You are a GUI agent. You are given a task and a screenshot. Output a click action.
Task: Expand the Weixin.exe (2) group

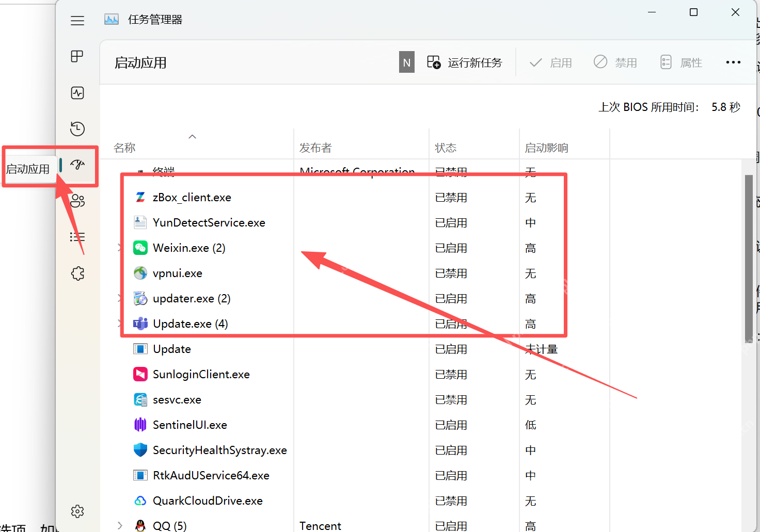(120, 248)
